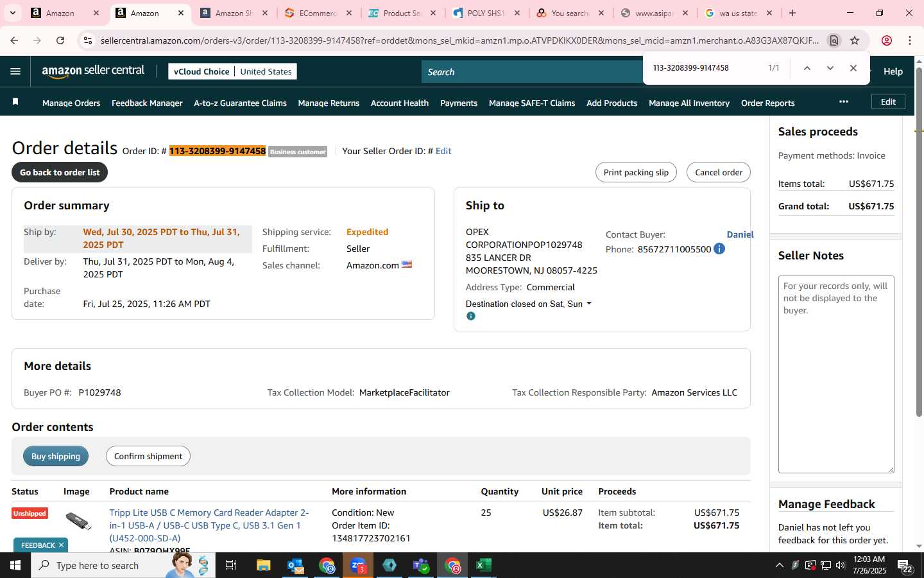The width and height of the screenshot is (924, 578).
Task: Click buyer name Daniel link
Action: coord(740,234)
